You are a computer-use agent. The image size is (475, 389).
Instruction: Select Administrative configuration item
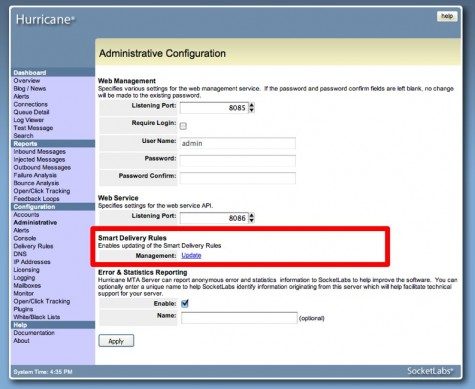(35, 223)
